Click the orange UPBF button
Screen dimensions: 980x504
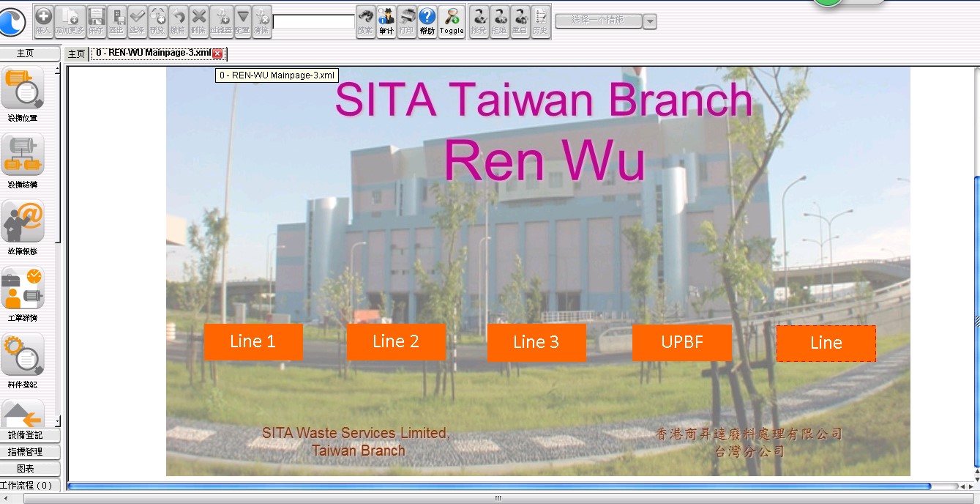coord(682,342)
